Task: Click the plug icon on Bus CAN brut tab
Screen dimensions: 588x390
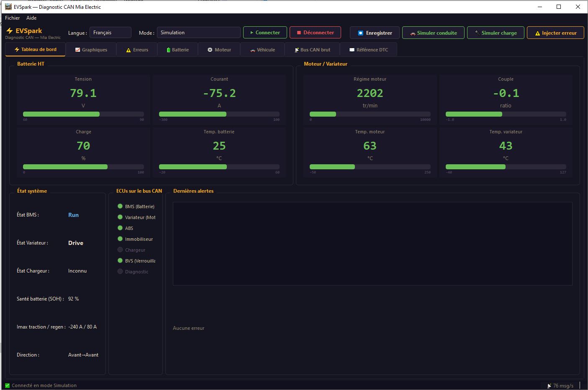Action: [x=296, y=50]
